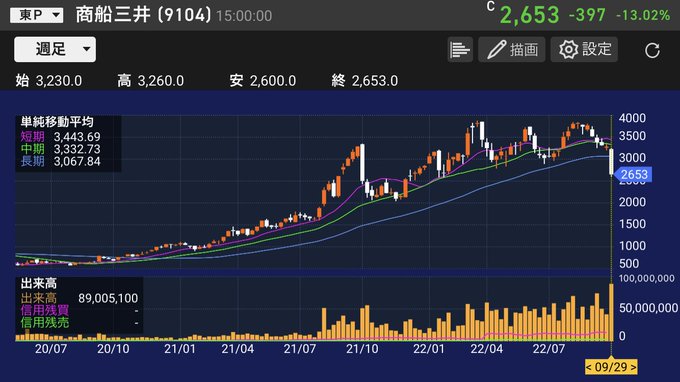Open the 東P market dropdown
The height and width of the screenshot is (382, 680).
click(36, 15)
